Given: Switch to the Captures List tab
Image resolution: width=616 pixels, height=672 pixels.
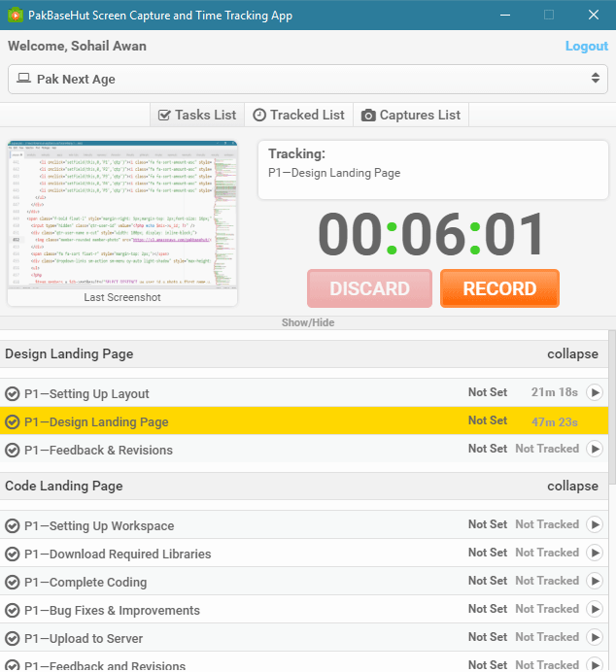Looking at the screenshot, I should [411, 115].
